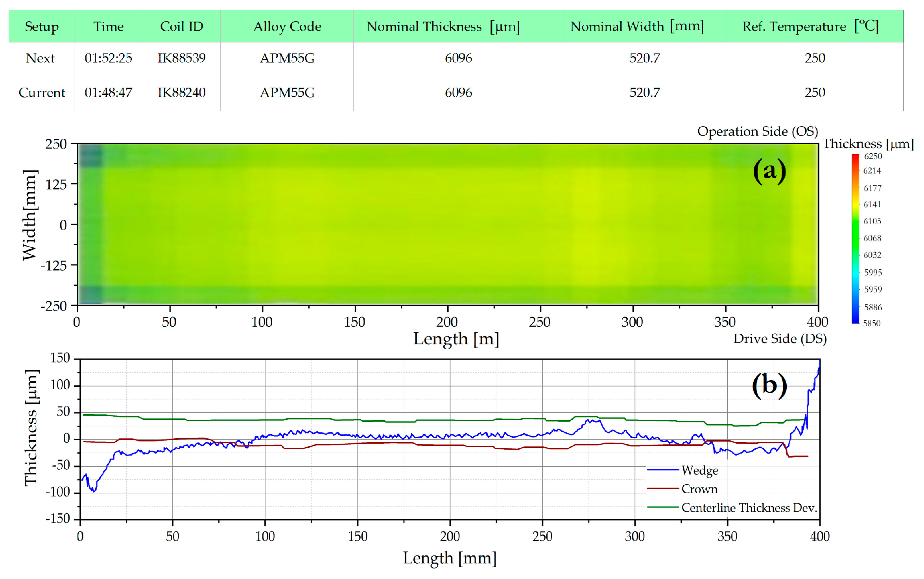
Task: Click the 6250 value on color scale
Action: (x=873, y=156)
